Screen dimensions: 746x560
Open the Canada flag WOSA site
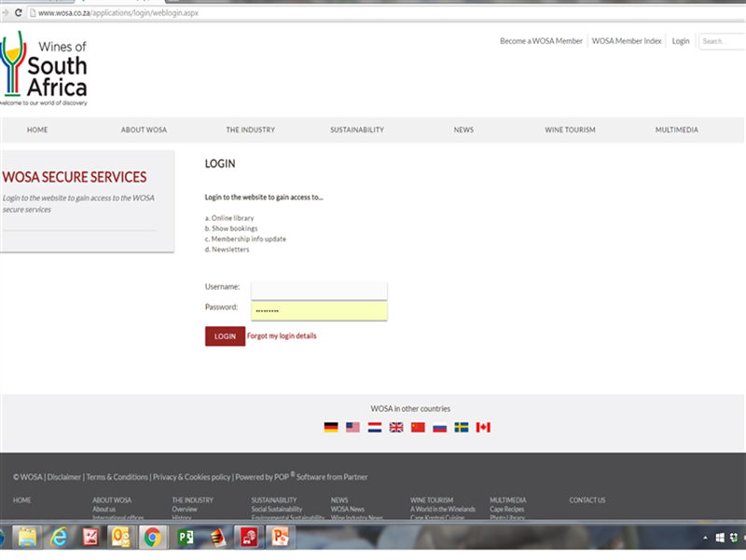483,427
